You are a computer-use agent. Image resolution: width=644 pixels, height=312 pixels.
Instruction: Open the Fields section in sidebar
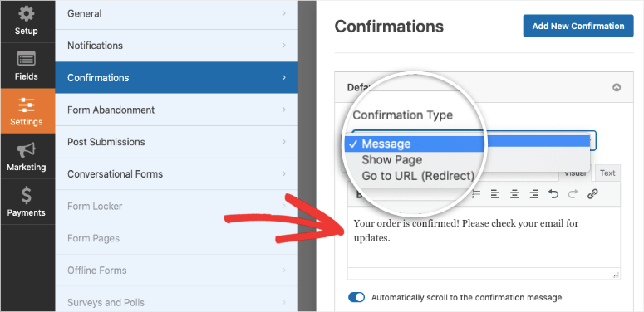click(27, 66)
